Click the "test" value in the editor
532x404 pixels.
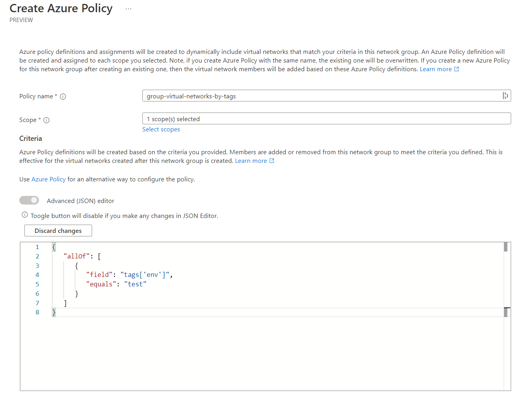pyautogui.click(x=135, y=284)
